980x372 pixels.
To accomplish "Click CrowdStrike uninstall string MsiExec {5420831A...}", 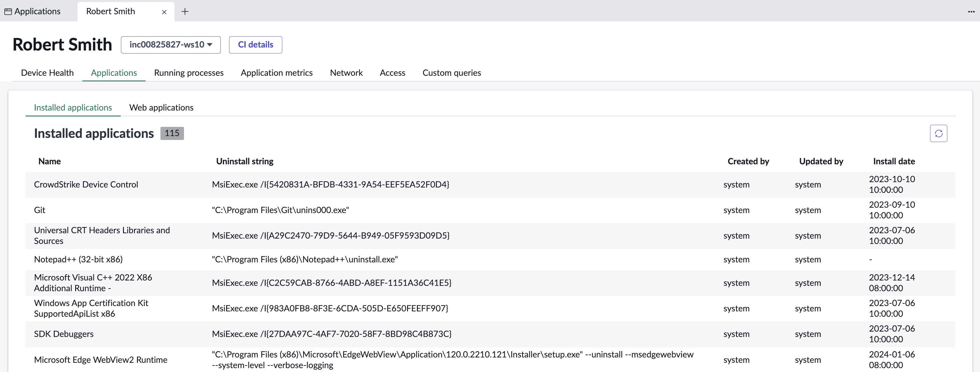I will 331,185.
